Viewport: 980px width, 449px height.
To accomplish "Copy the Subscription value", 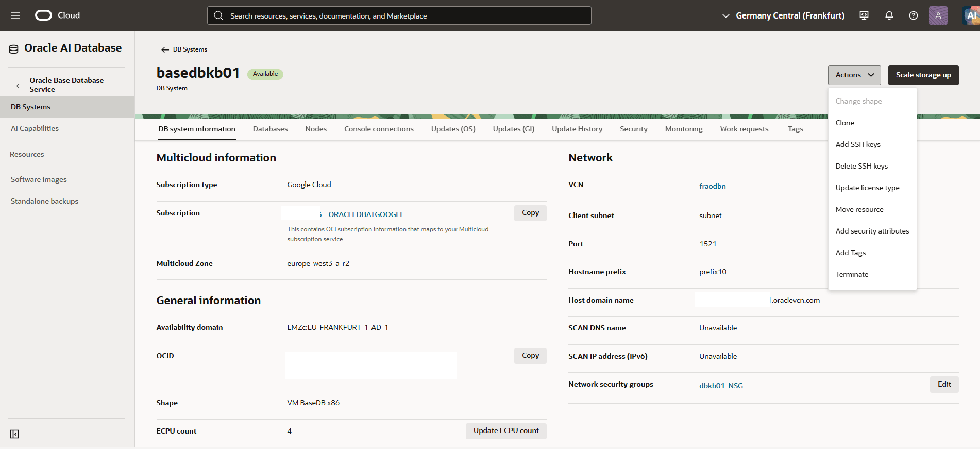I will 530,213.
